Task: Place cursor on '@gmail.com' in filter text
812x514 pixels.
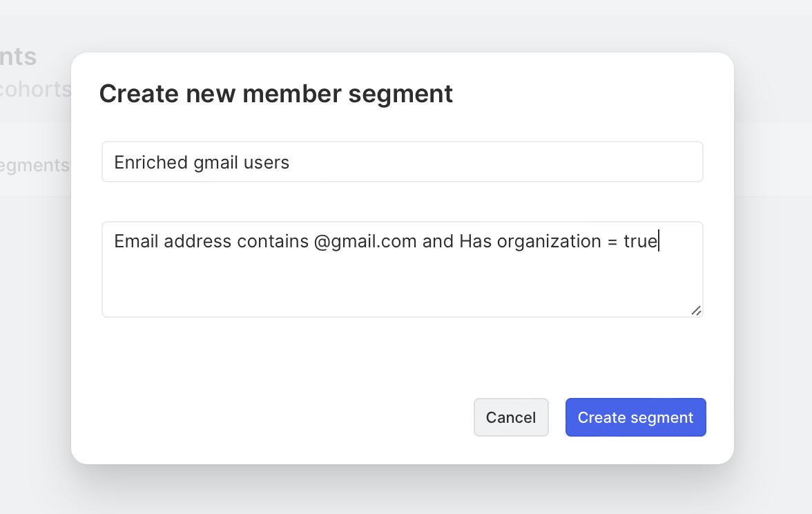Action: [365, 241]
